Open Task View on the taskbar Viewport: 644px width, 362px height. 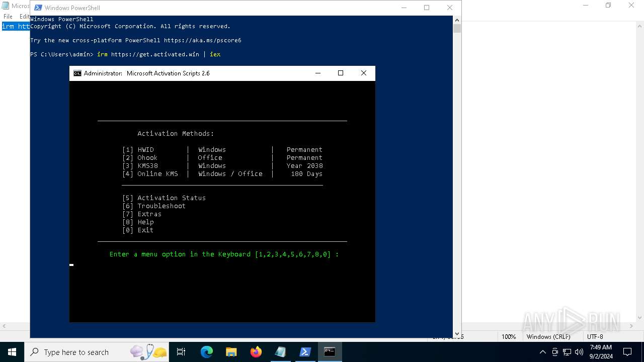181,352
